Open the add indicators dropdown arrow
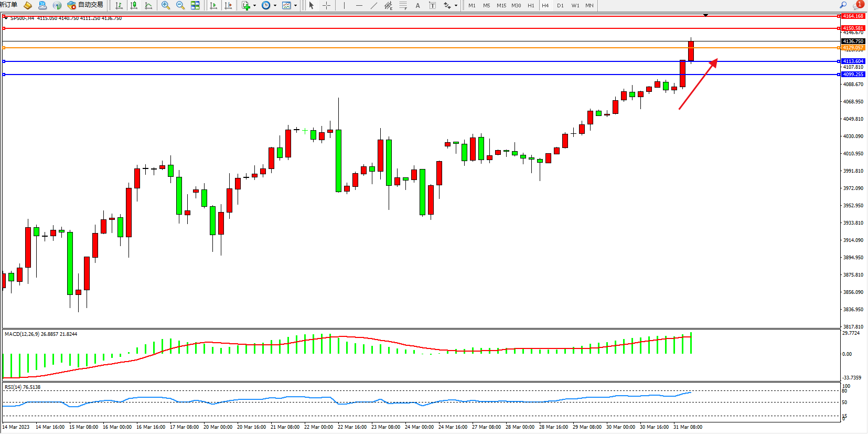This screenshot has height=434, width=868. click(255, 5)
